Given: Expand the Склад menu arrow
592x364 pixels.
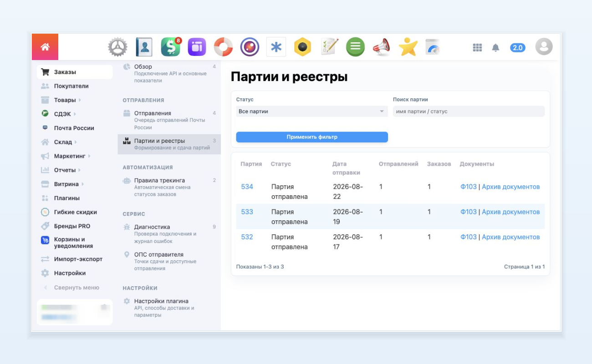Looking at the screenshot, I should click(76, 142).
